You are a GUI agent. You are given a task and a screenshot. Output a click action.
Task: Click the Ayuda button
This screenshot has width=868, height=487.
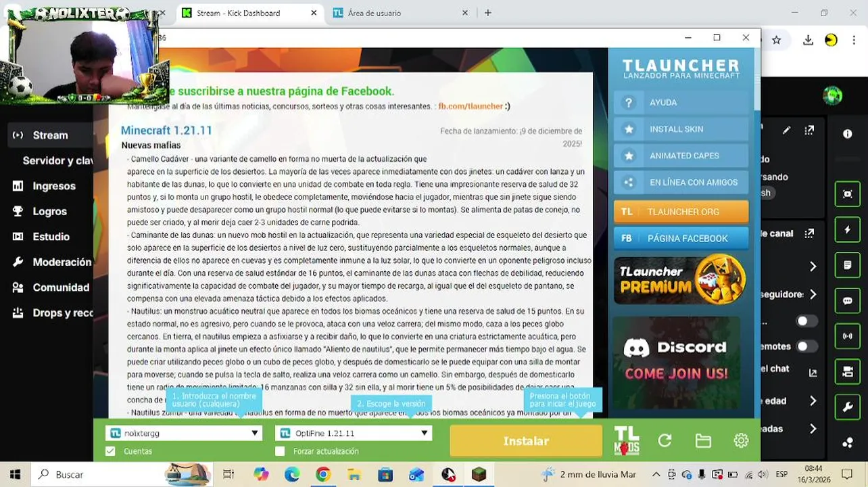click(681, 103)
